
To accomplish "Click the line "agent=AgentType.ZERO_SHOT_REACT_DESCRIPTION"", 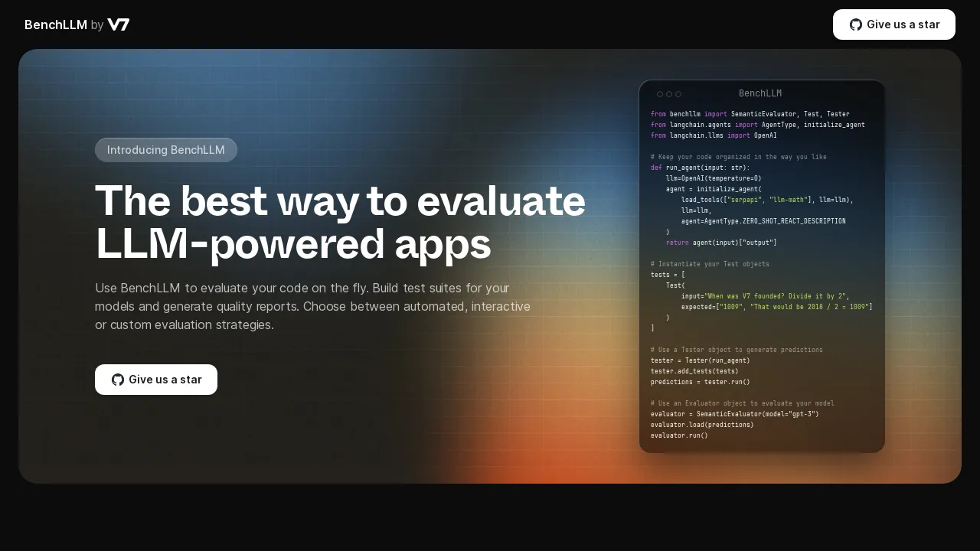I will click(x=763, y=221).
